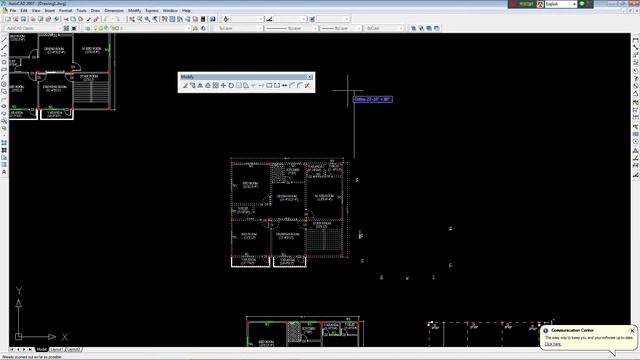Viewport: 640px width, 360px height.
Task: Select the Extend tool in Modify toolbar
Action: click(261, 85)
